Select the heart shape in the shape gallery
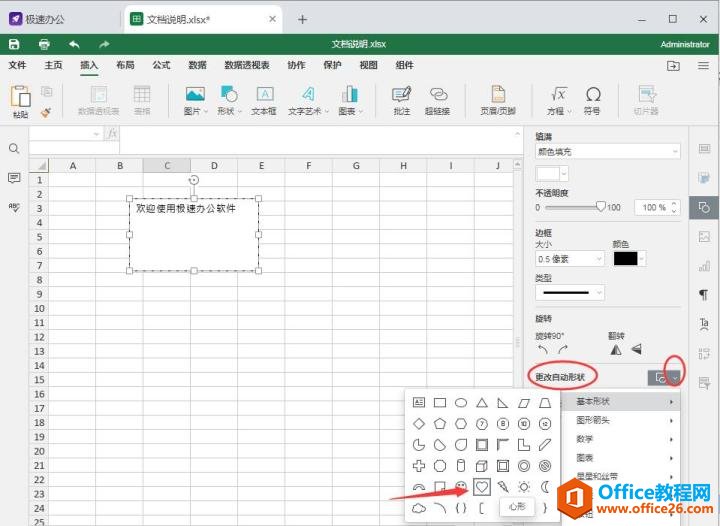The width and height of the screenshot is (720, 526). 481,487
